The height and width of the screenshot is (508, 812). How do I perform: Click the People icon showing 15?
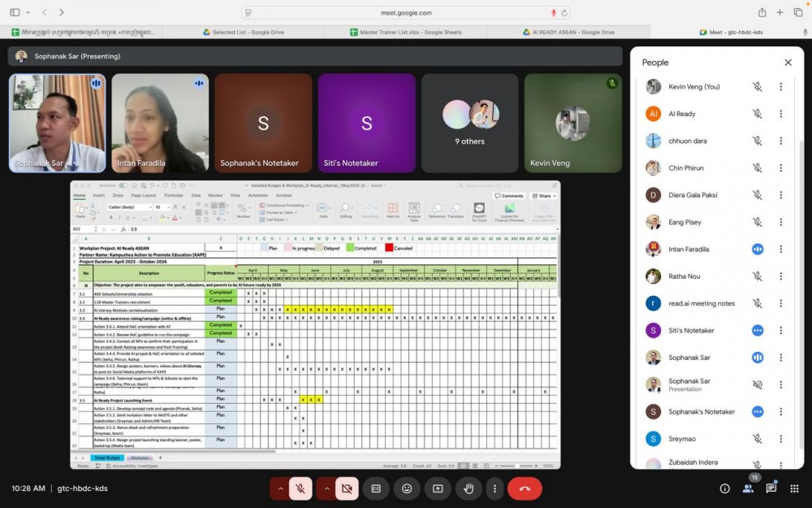748,488
